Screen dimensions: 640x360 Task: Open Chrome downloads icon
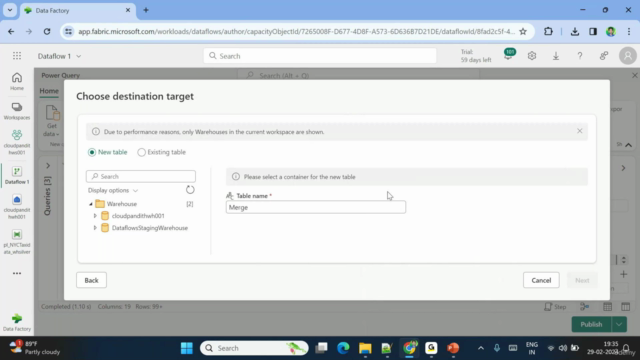575,31
